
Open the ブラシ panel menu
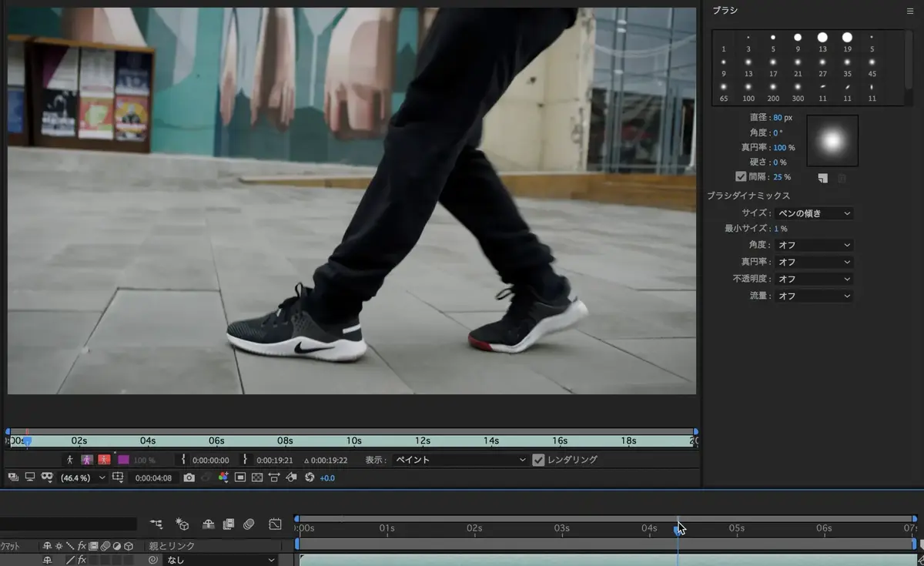910,11
